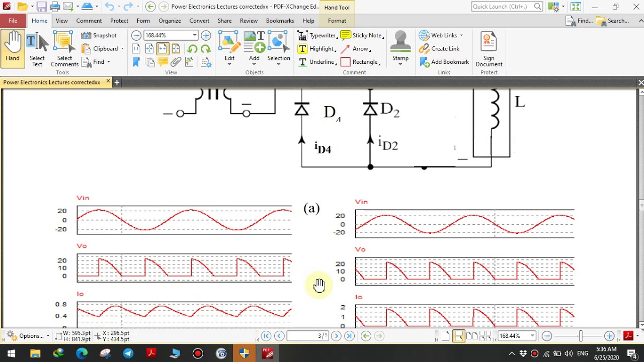Add a new document tab with plus

coord(117,82)
